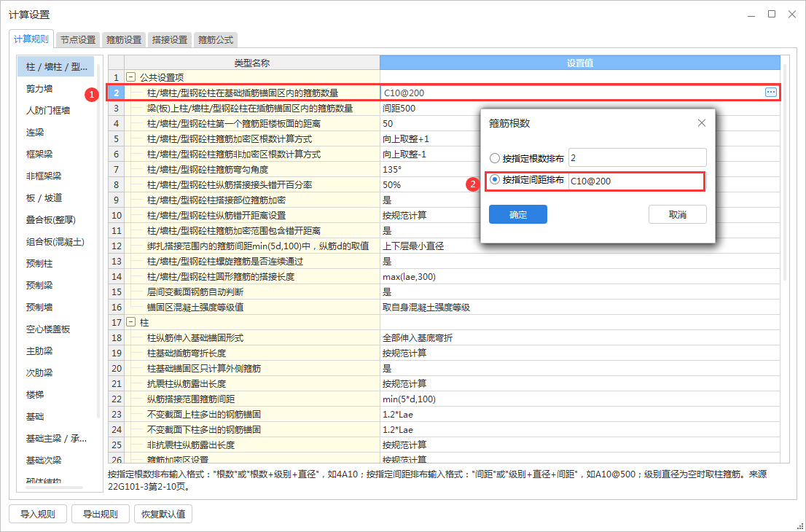Minimize the 计算设置 window

point(751,15)
